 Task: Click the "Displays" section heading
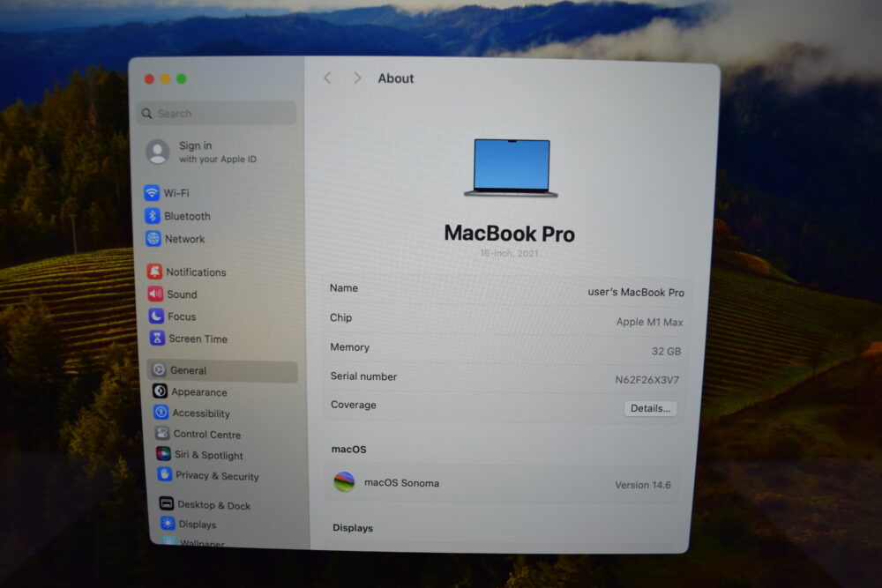pos(353,527)
